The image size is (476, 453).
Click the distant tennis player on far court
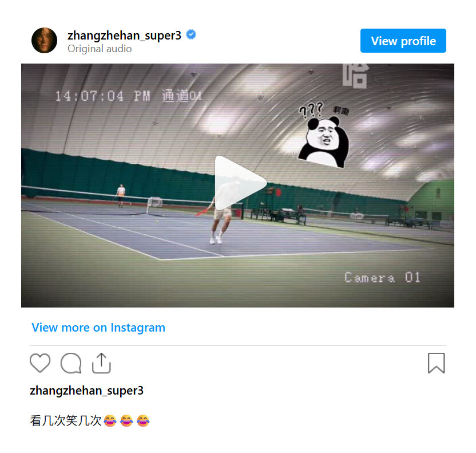121,195
